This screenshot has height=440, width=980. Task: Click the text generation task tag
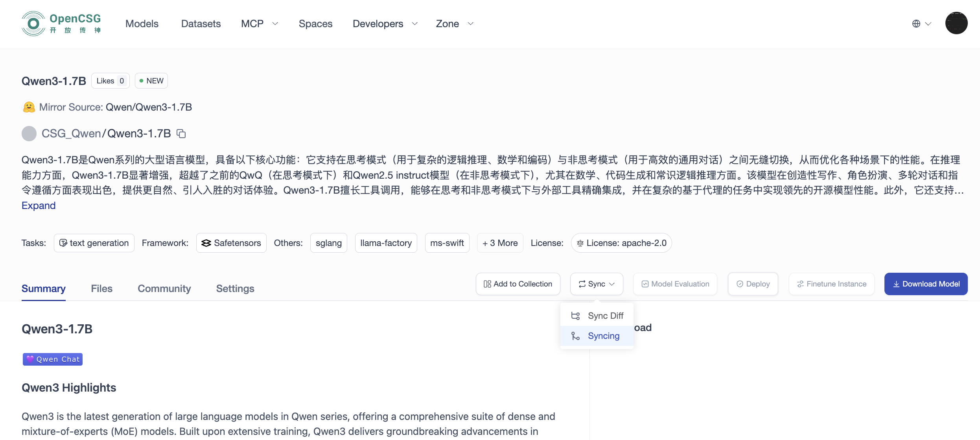tap(94, 243)
